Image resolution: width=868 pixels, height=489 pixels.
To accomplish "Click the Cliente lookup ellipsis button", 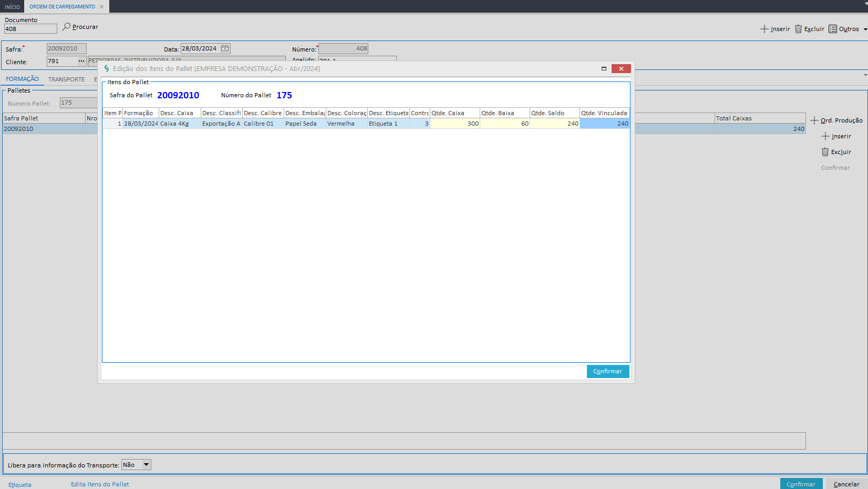I will point(81,61).
